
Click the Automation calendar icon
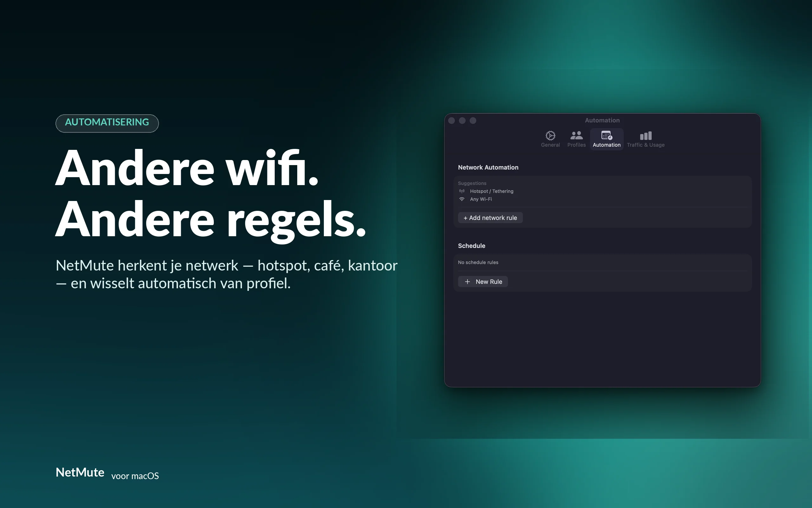click(x=607, y=135)
